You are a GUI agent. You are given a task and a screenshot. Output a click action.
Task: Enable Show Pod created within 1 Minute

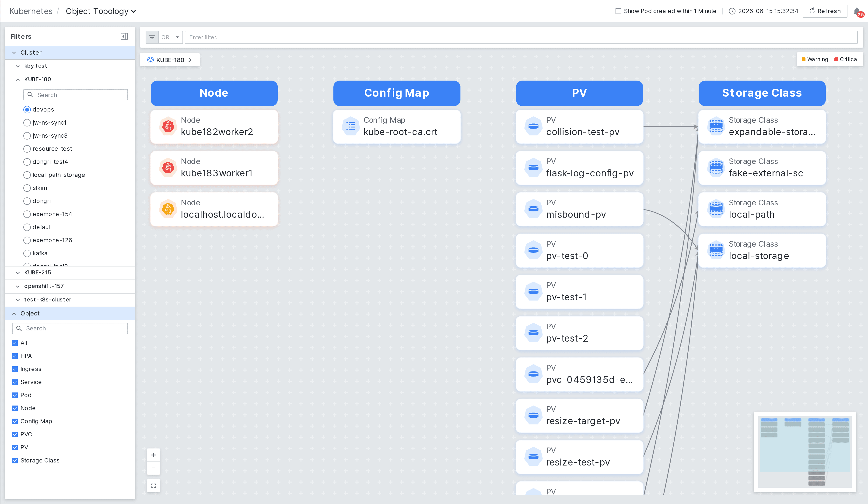click(618, 11)
